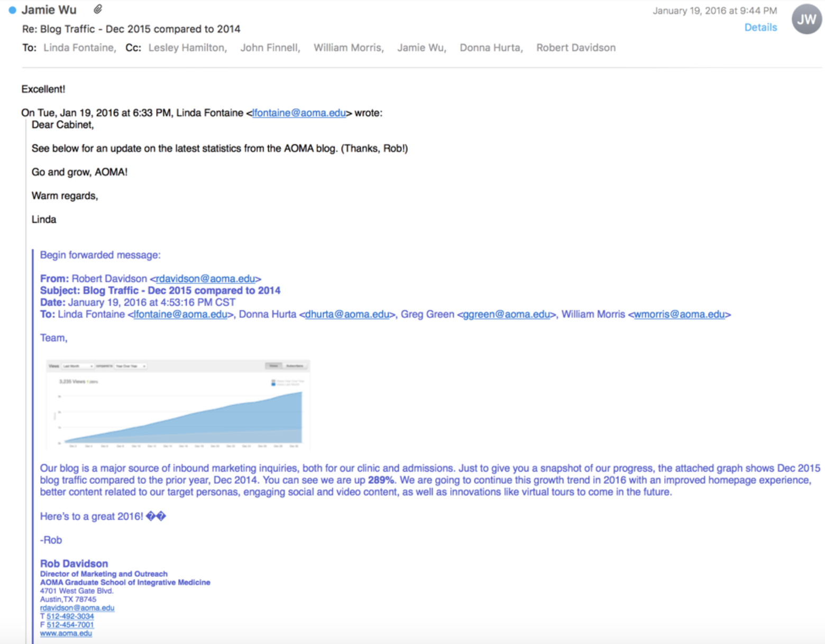Open the Details link
The image size is (825, 644).
760,27
